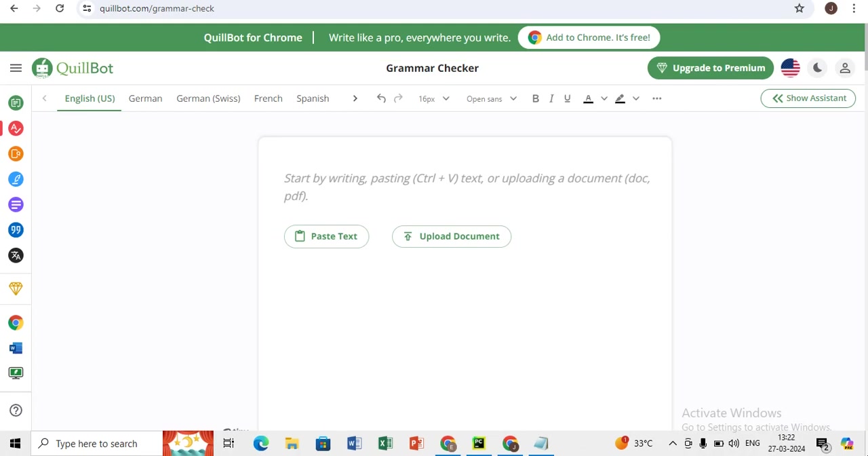Open the help question mark icon

16,411
